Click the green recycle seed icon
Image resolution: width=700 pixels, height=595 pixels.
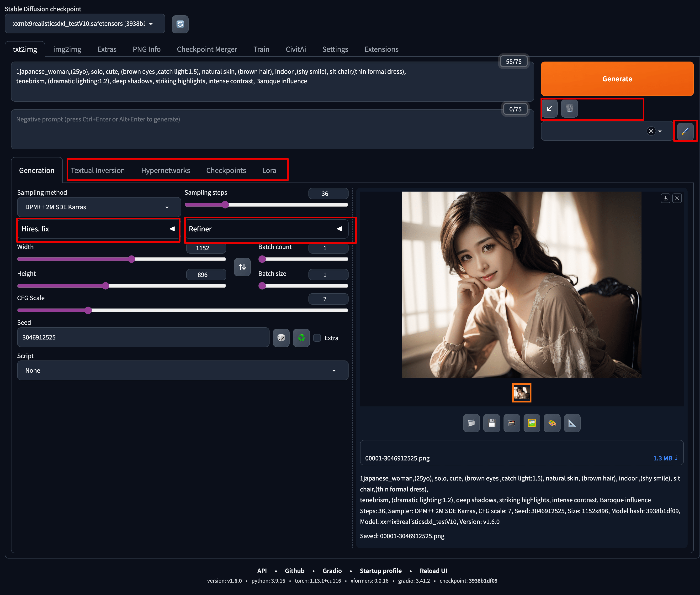pos(301,338)
